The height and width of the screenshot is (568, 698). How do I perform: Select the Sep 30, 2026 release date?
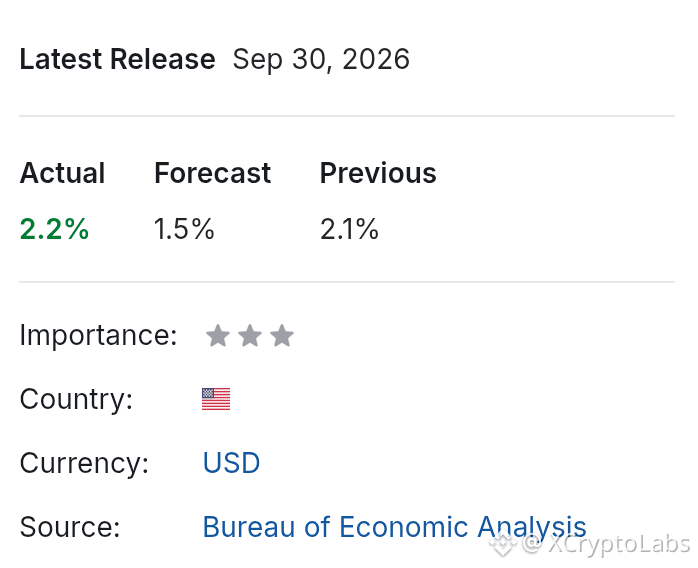(x=321, y=59)
